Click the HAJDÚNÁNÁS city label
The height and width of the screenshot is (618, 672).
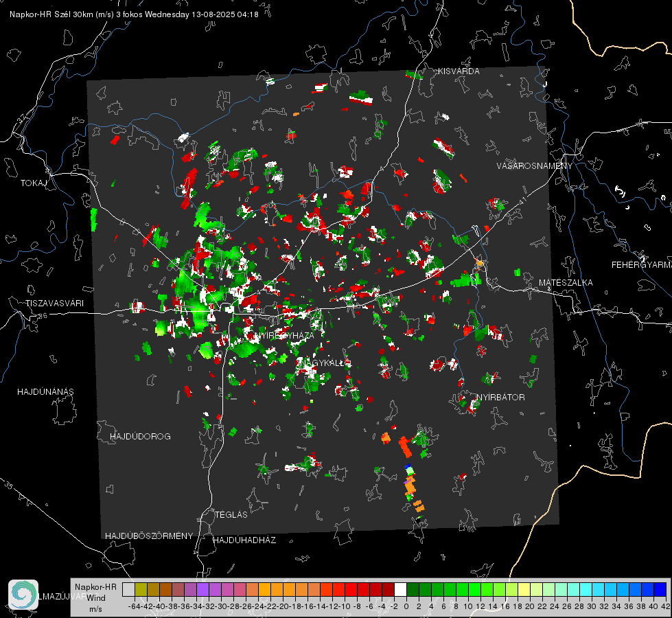point(45,392)
